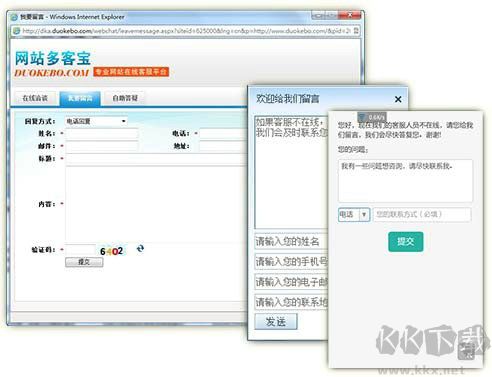Screen dimensions: 492x377
Task: Click the 邮件 input field
Action: 102,146
